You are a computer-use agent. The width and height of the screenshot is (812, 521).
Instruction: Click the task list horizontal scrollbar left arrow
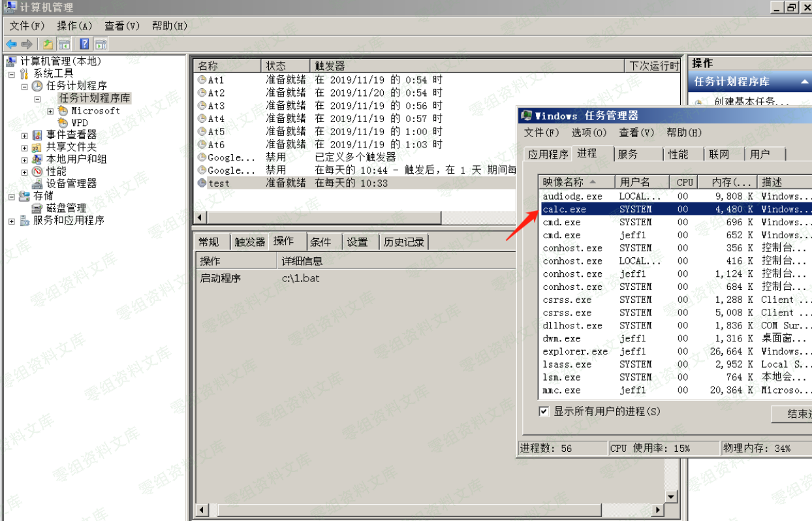pos(202,217)
